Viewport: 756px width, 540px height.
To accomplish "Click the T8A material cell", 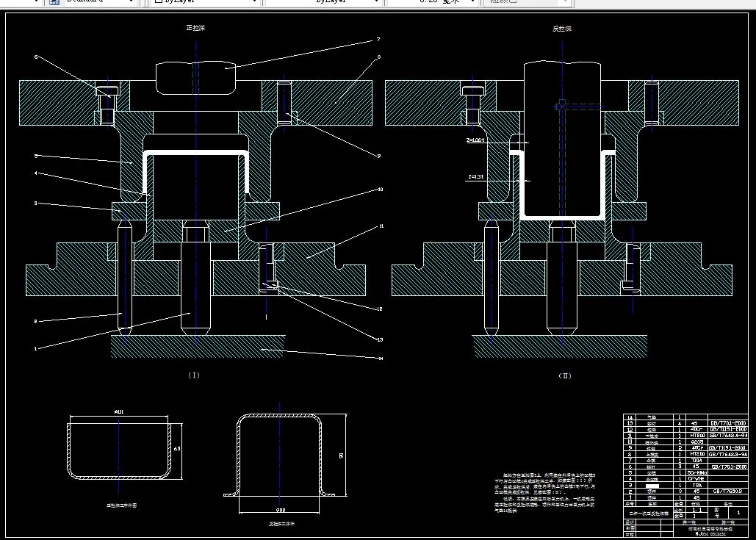I will [696, 485].
